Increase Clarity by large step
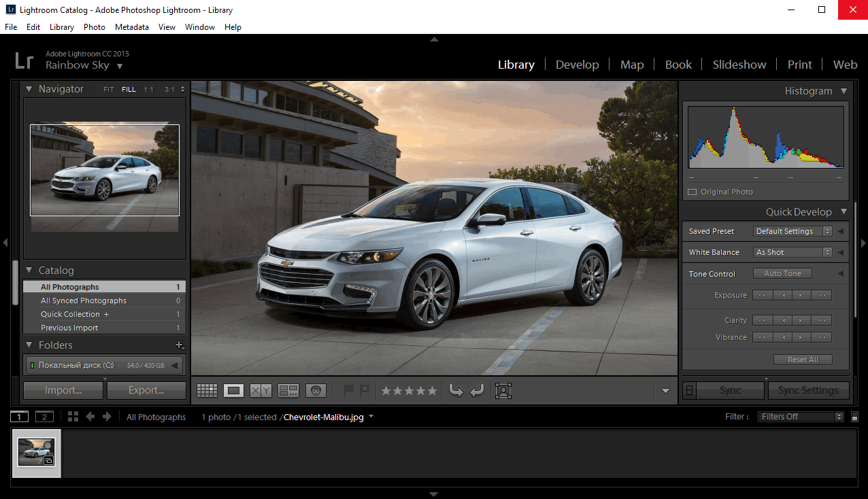Image resolution: width=868 pixels, height=499 pixels. click(822, 320)
